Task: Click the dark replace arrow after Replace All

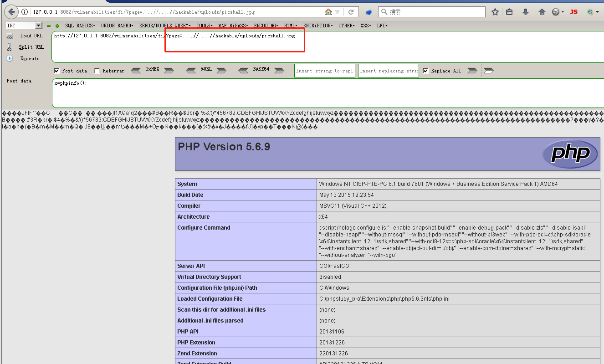Action: (x=472, y=71)
